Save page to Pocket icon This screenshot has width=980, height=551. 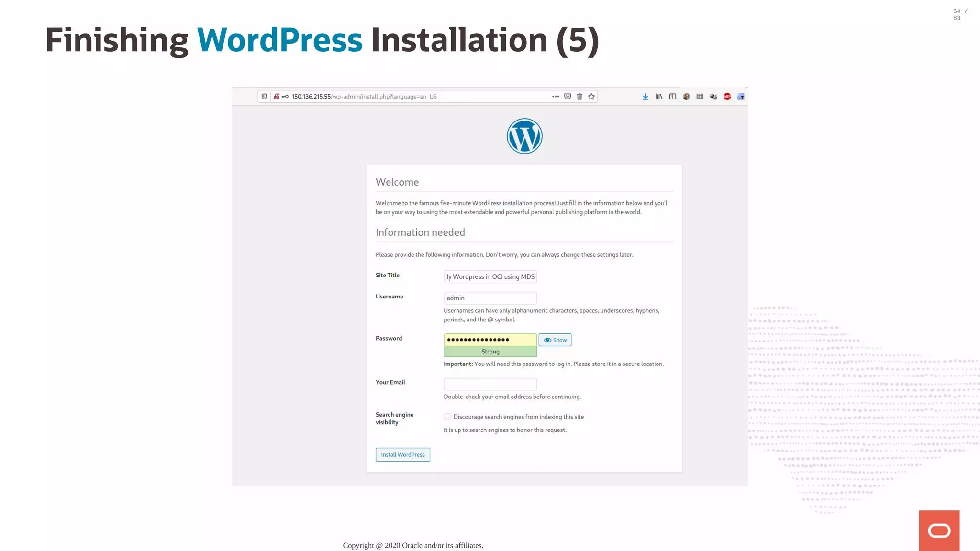click(568, 97)
